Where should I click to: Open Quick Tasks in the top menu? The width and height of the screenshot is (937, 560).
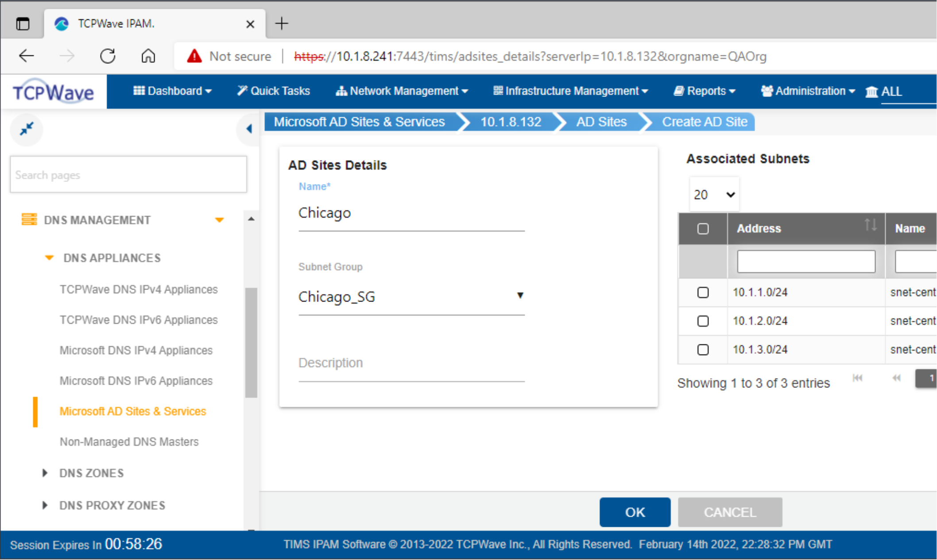[x=273, y=91]
